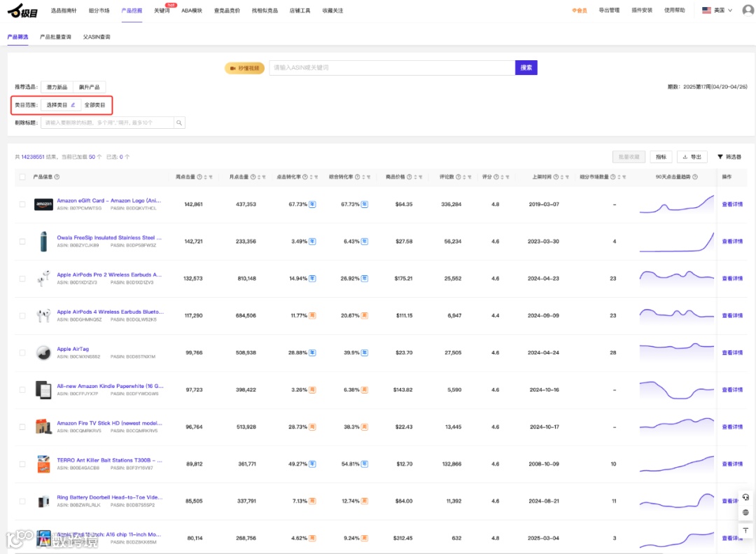This screenshot has height=554, width=756.
Task: Click the 搜索 button
Action: (x=526, y=67)
